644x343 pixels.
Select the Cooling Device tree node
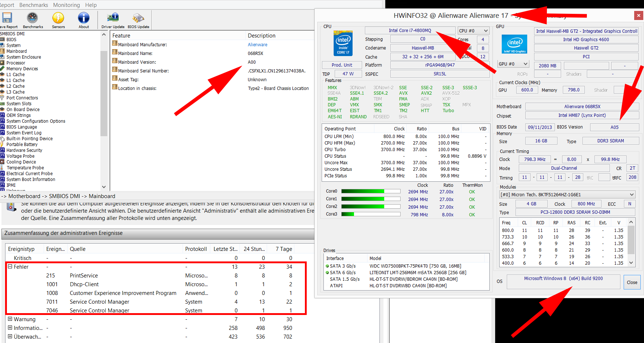pyautogui.click(x=21, y=162)
